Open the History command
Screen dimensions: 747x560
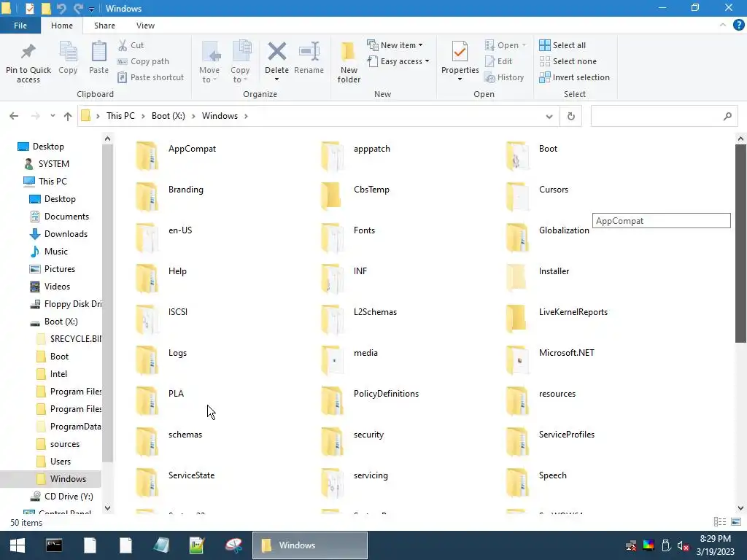pyautogui.click(x=504, y=77)
